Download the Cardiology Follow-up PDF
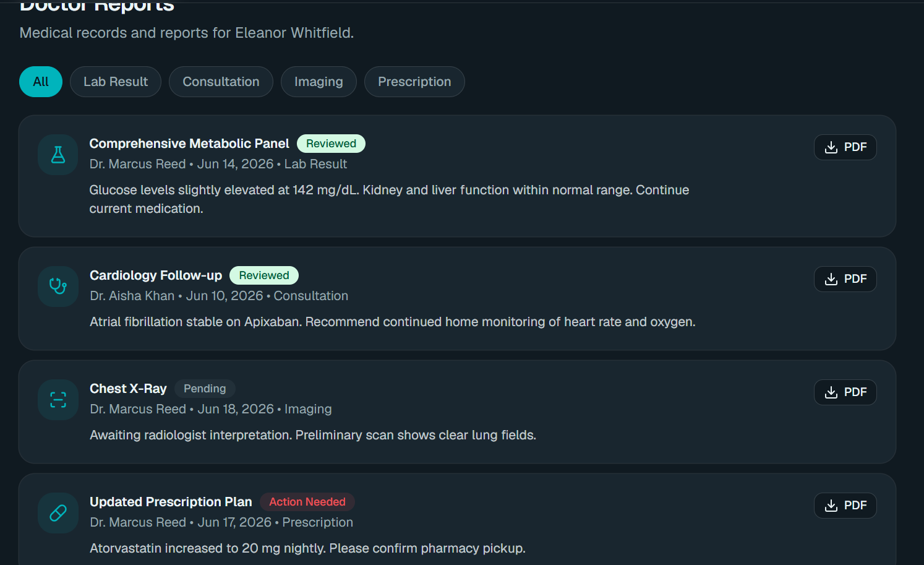 tap(845, 279)
